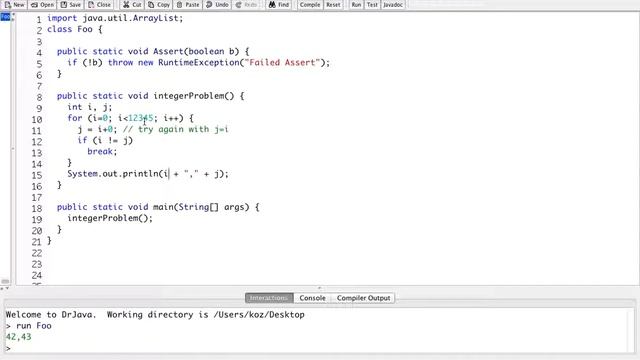Save the file with Save button
This screenshot has height=360, width=640.
[x=71, y=4]
